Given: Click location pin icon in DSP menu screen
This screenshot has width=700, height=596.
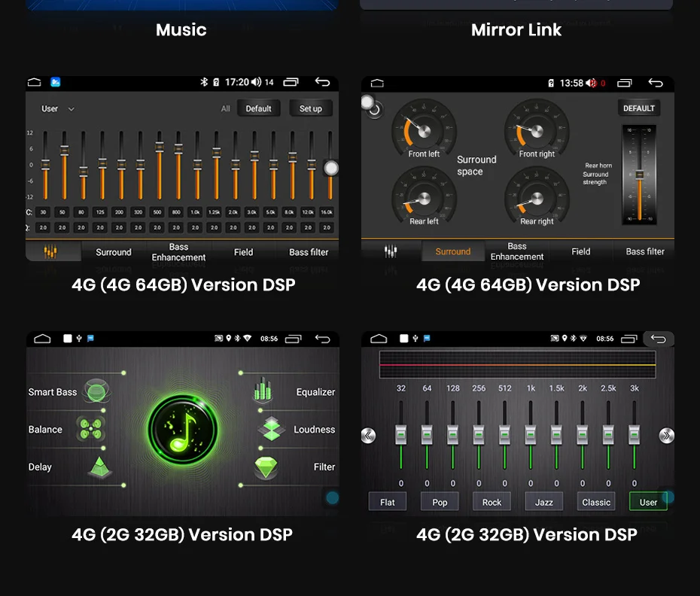Looking at the screenshot, I should pyautogui.click(x=229, y=339).
